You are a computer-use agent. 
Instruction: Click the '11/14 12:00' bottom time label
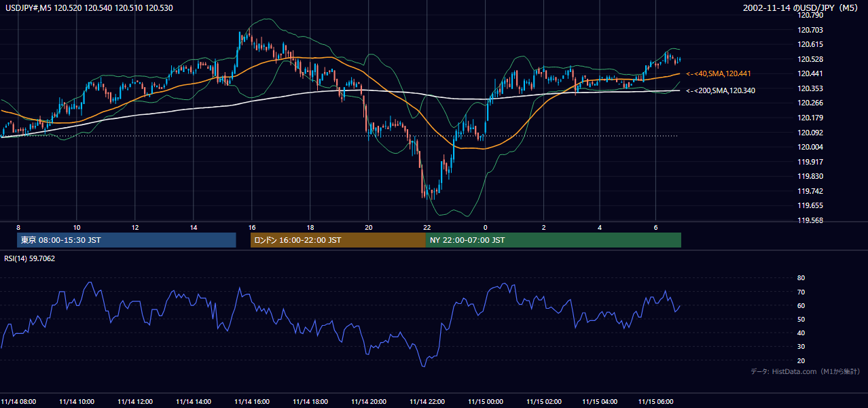135,401
